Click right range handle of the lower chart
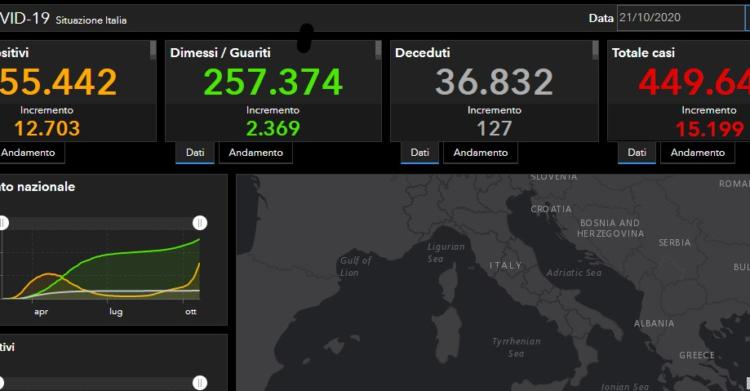The height and width of the screenshot is (391, 750). (x=200, y=383)
